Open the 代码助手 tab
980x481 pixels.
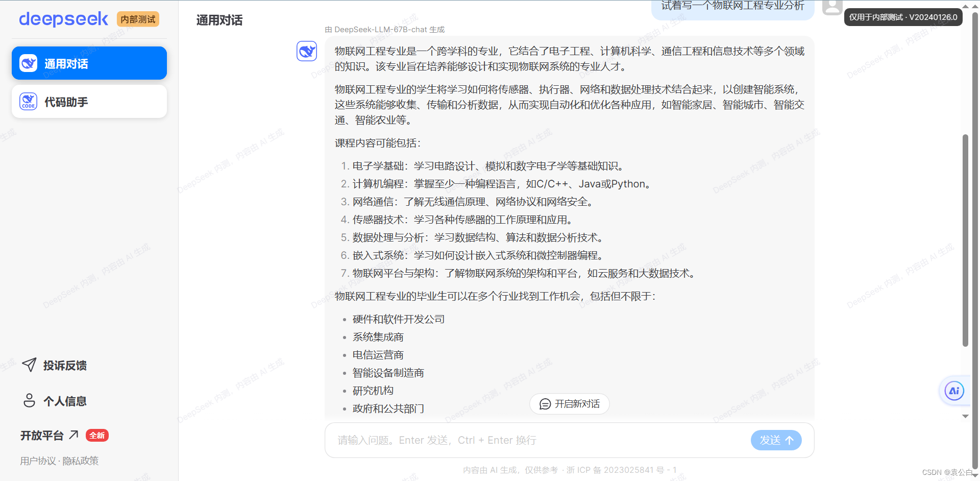[x=89, y=102]
